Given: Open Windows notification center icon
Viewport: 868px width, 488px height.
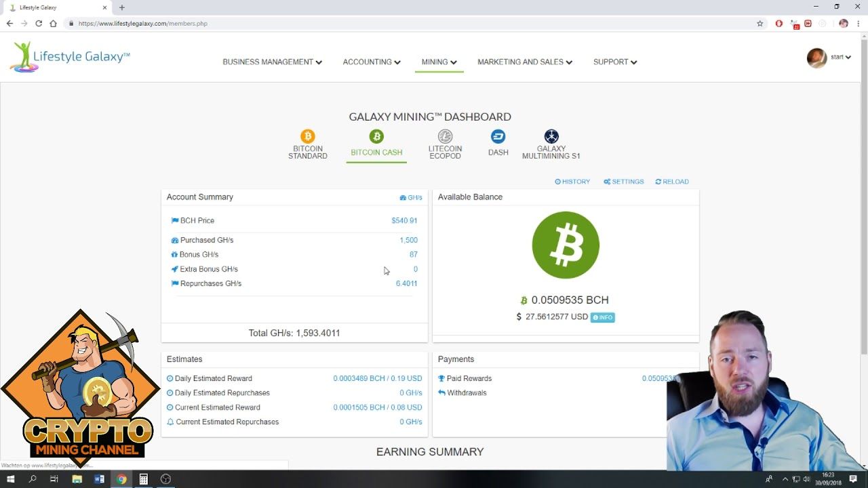Looking at the screenshot, I should [853, 479].
